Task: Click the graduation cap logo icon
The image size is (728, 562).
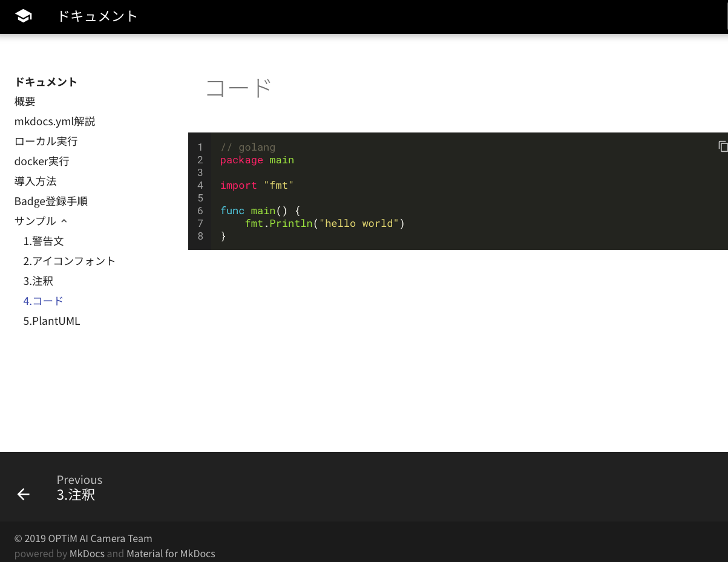Action: (x=24, y=16)
